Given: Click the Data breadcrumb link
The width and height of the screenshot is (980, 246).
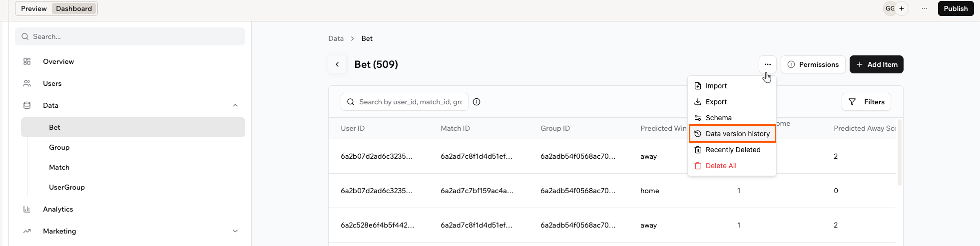Looking at the screenshot, I should pos(336,38).
